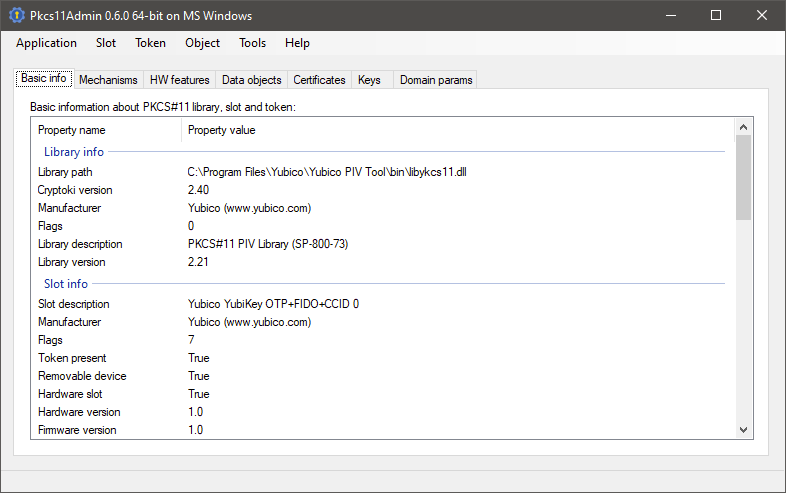Select the Slot description row
This screenshot has width=786, height=493.
(x=383, y=304)
